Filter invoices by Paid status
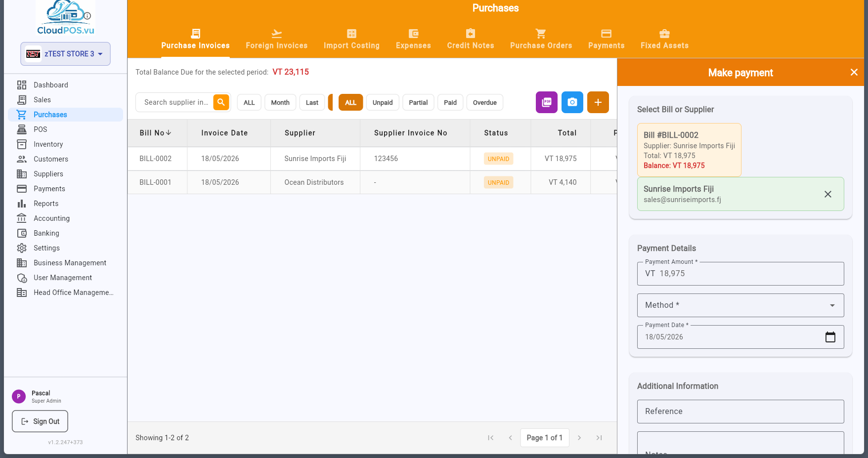 (450, 102)
